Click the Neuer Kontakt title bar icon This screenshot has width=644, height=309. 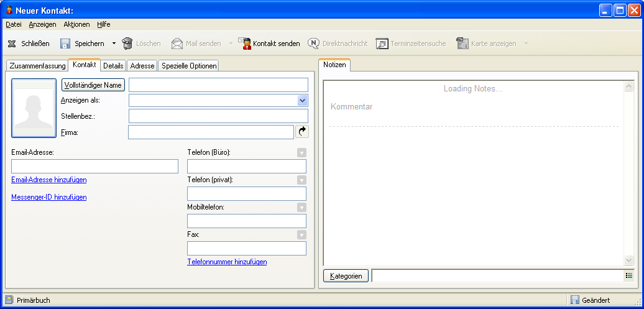point(9,11)
